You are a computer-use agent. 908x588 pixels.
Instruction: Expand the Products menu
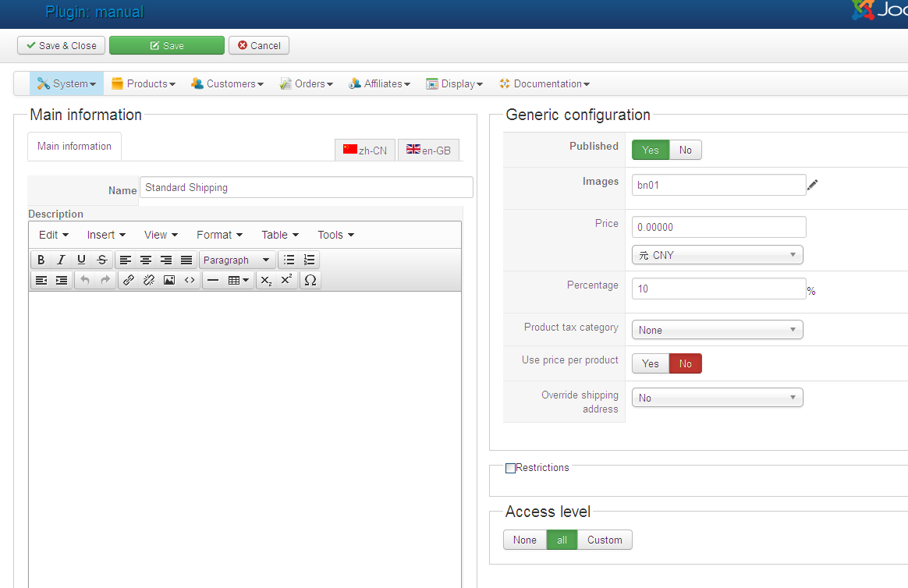click(143, 84)
